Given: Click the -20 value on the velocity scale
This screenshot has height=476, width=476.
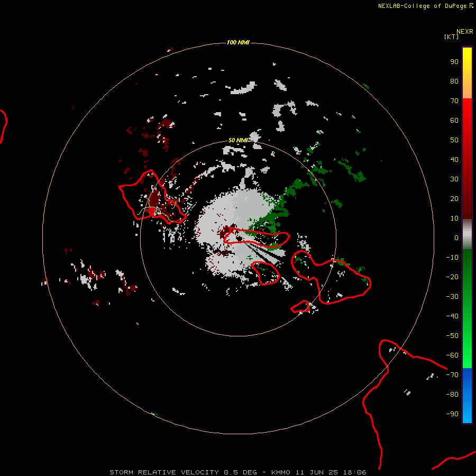Looking at the screenshot, I should click(x=452, y=277).
